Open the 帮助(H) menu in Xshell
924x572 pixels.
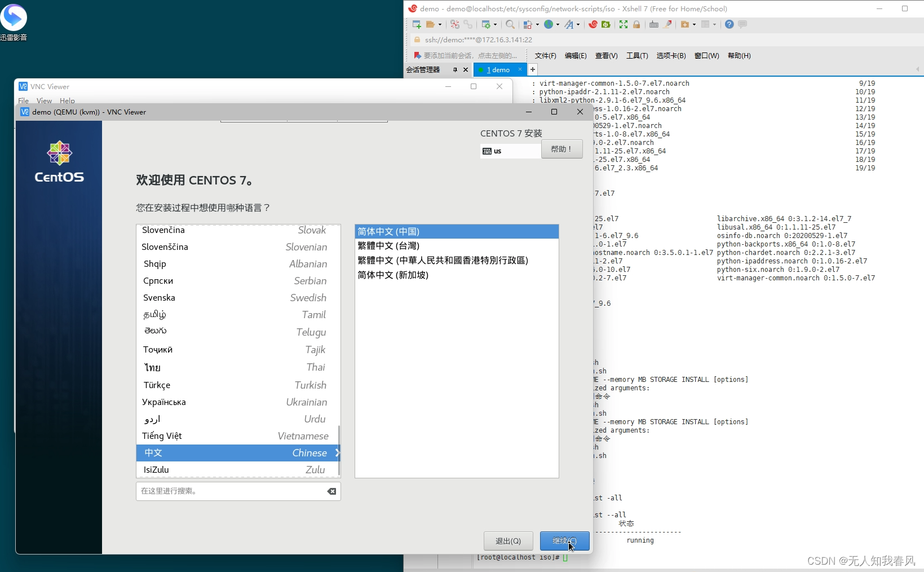(739, 55)
